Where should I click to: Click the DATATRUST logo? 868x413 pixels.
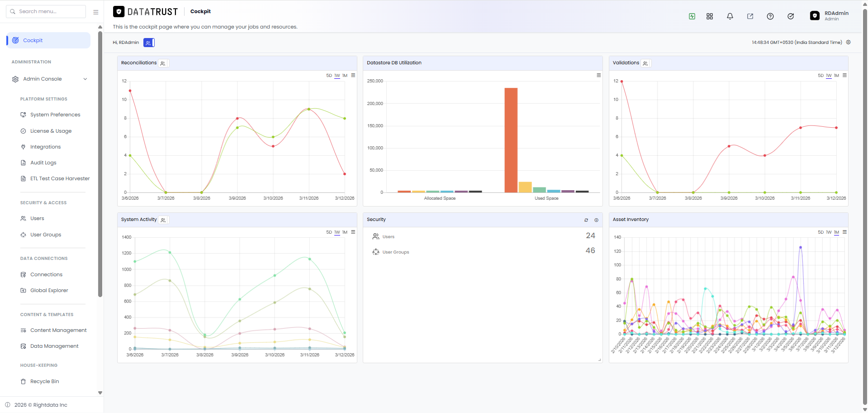coord(146,12)
